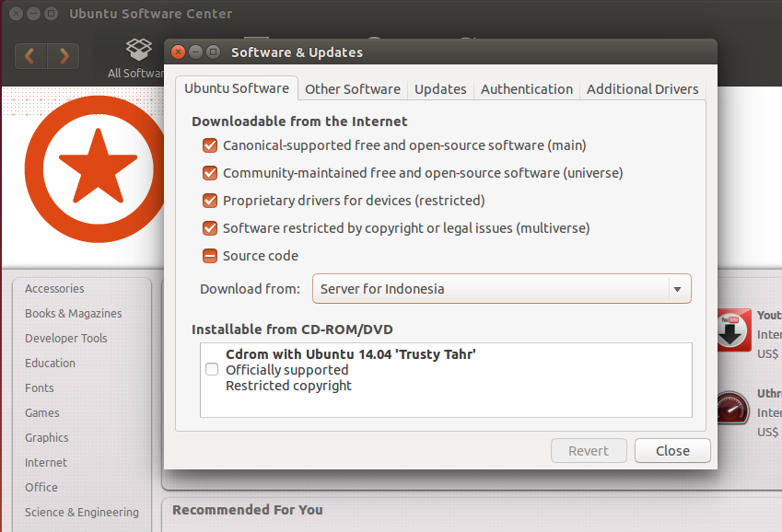Switch to the Other Software tab

pyautogui.click(x=353, y=89)
